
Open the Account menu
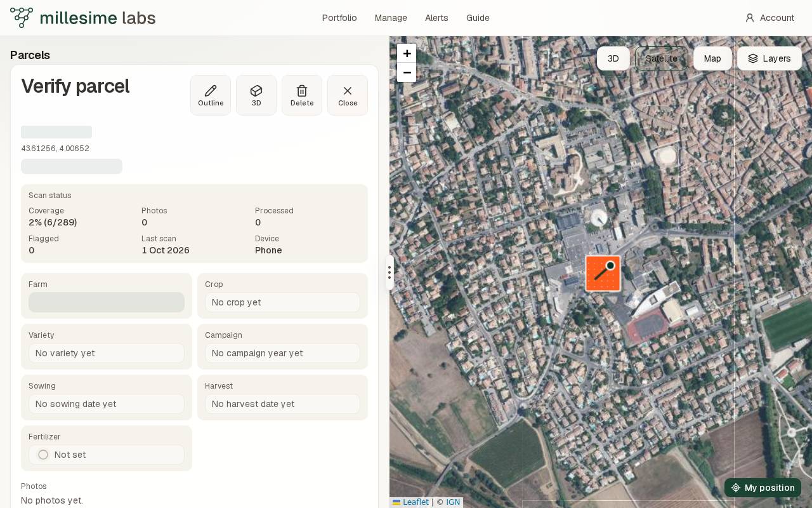point(769,18)
